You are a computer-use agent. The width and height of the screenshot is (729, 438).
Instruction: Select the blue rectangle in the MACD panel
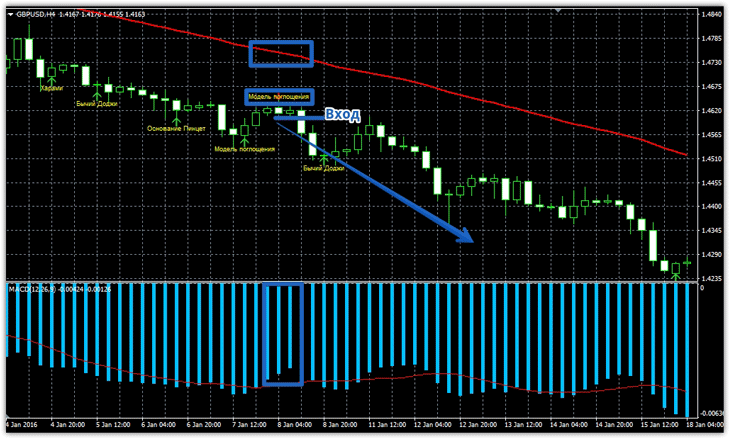281,334
